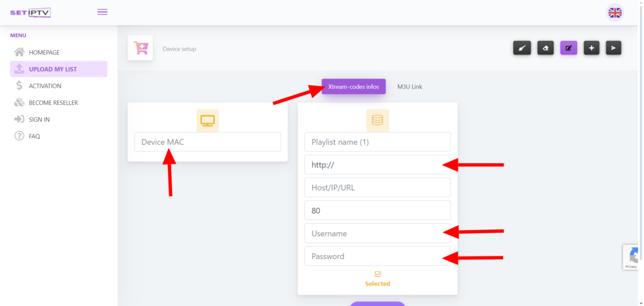
Task: Open the Become Reseller page
Action: pyautogui.click(x=53, y=102)
